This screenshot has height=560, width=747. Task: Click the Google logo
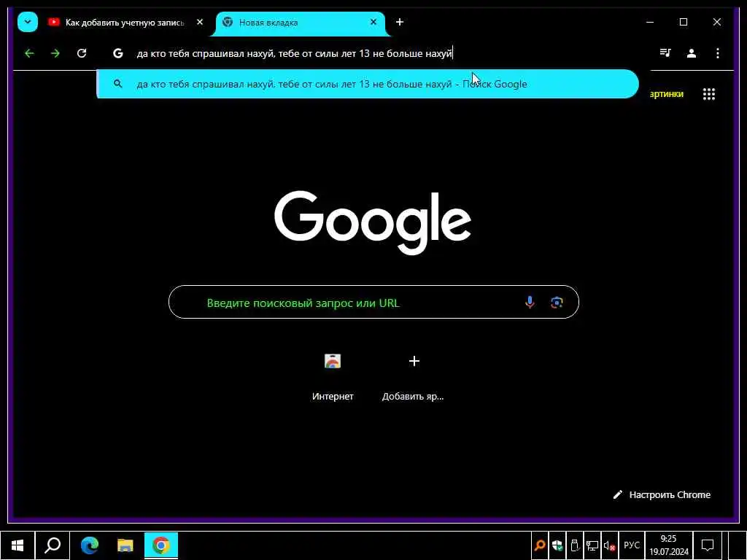coord(373,222)
